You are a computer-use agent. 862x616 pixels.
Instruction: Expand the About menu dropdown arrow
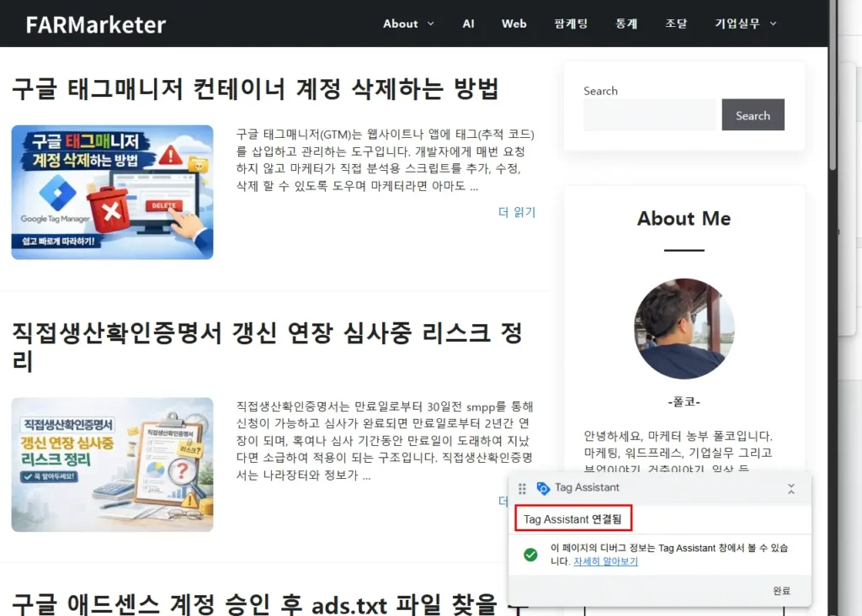[431, 24]
